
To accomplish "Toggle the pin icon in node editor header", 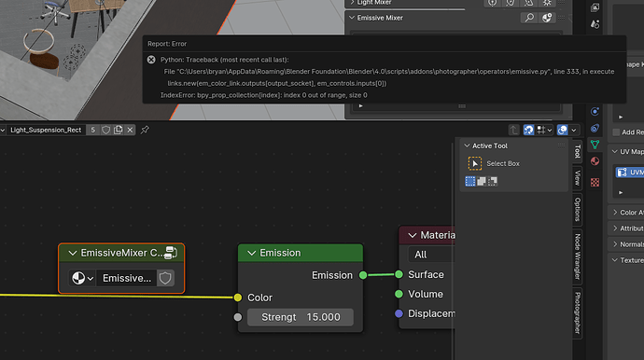I will pos(145,131).
